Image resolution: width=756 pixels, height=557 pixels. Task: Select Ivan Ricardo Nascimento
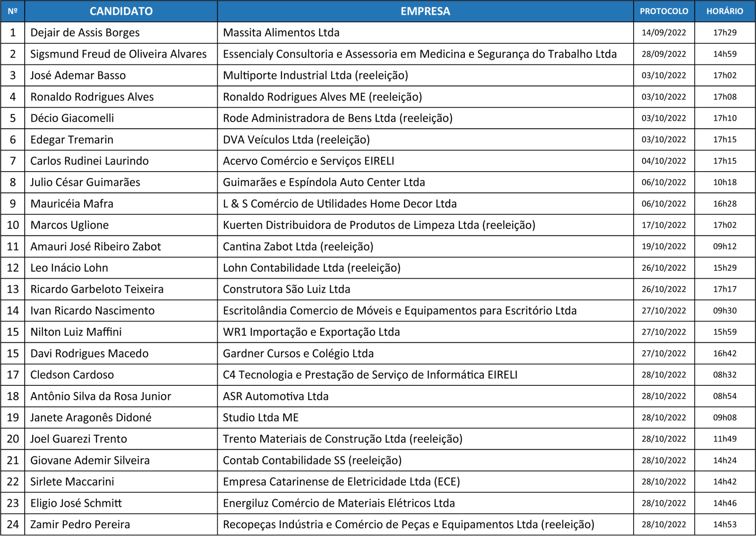click(x=93, y=311)
